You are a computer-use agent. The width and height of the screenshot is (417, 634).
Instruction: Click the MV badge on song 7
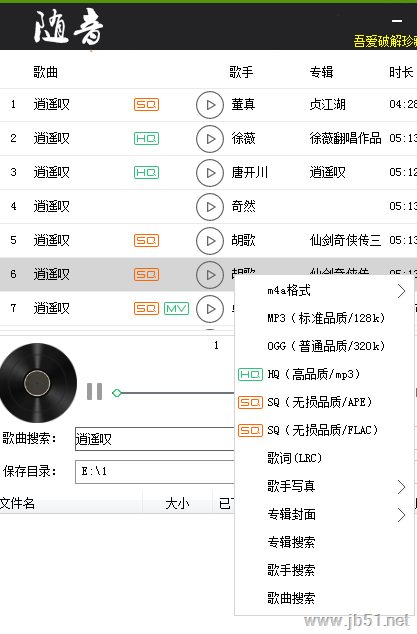coord(177,309)
